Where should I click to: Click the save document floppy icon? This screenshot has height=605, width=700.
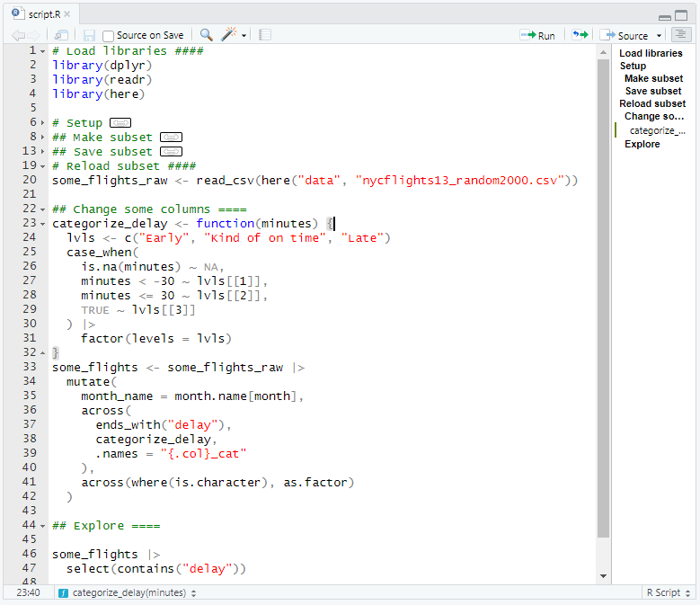click(89, 35)
